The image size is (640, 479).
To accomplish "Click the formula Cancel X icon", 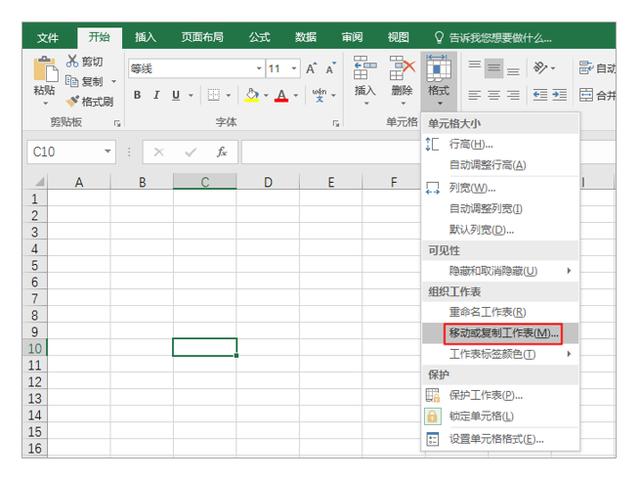I will 158,152.
